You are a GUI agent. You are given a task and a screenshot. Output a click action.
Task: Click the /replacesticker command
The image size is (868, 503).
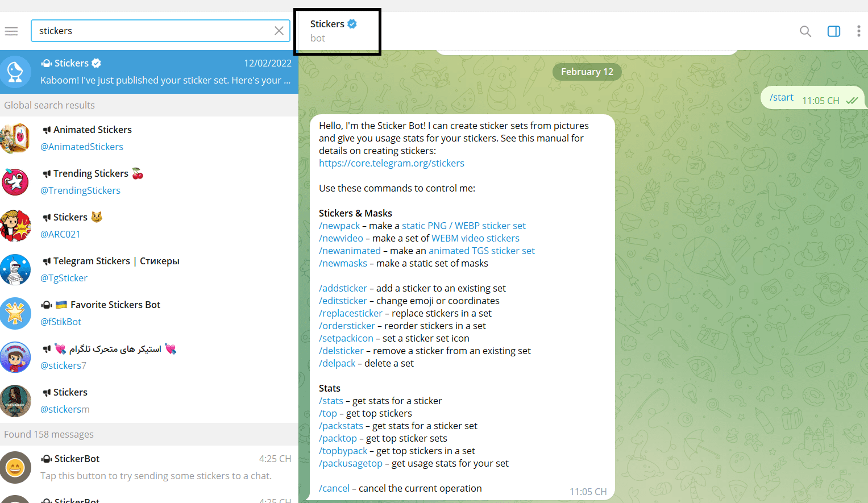pos(351,313)
